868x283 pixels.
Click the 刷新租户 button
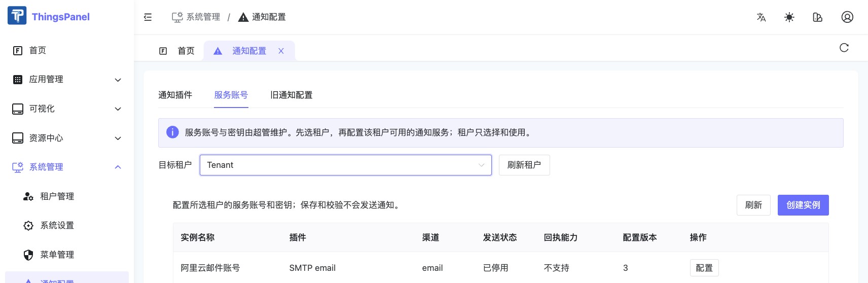click(524, 165)
